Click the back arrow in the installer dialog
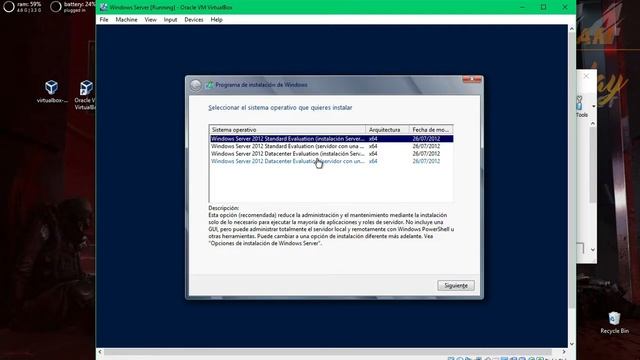 click(x=196, y=85)
